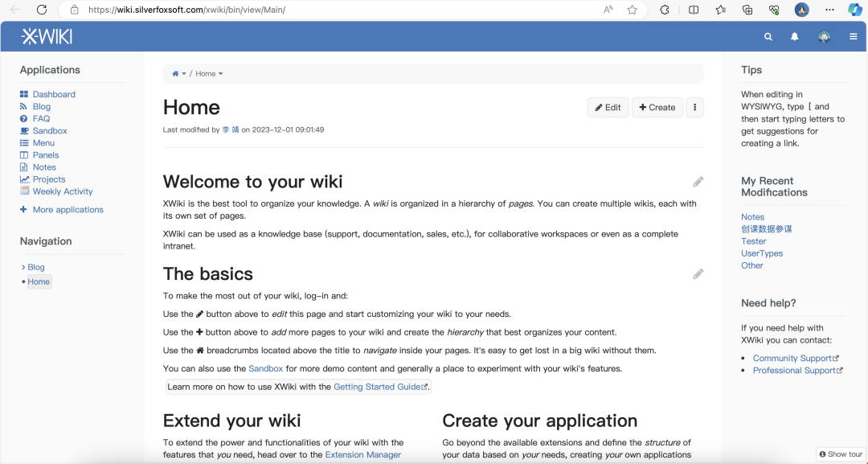The height and width of the screenshot is (464, 868).
Task: Open UserTypes in recent modifications
Action: [x=762, y=253]
